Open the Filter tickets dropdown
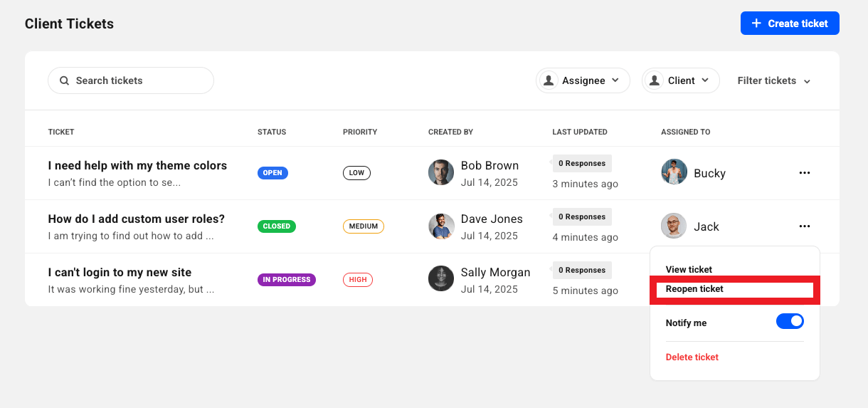This screenshot has height=408, width=868. click(x=774, y=80)
